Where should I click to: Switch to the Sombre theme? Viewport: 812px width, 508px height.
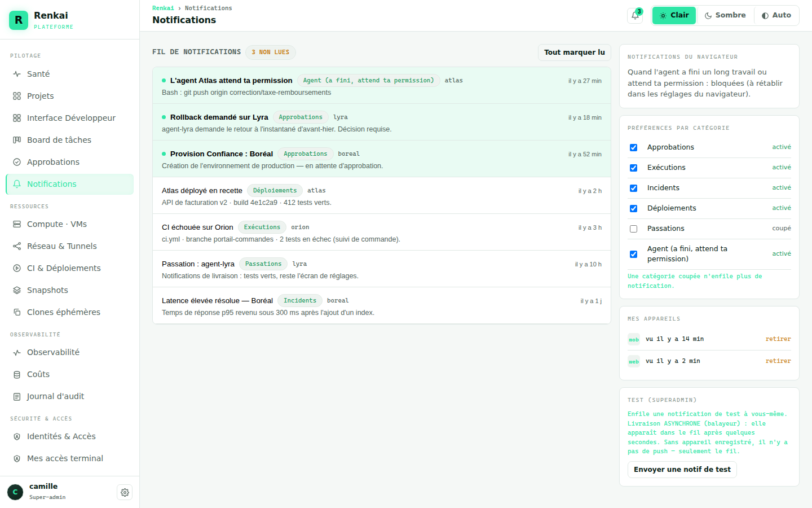(x=725, y=15)
